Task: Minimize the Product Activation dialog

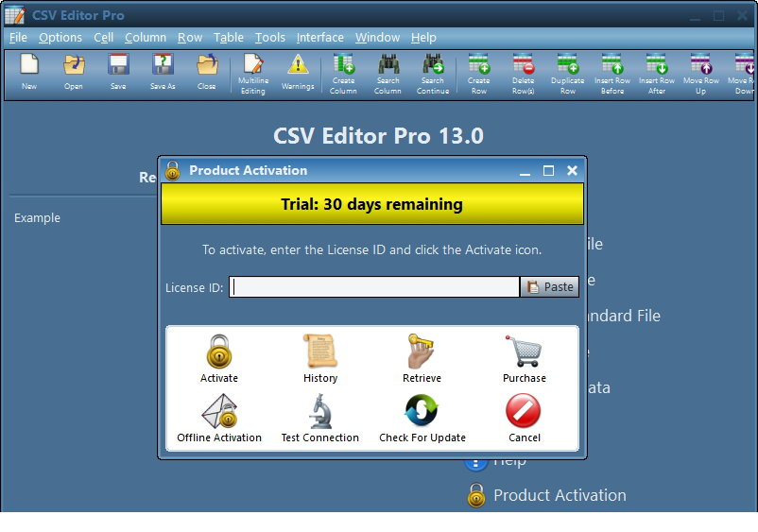Action: click(525, 171)
